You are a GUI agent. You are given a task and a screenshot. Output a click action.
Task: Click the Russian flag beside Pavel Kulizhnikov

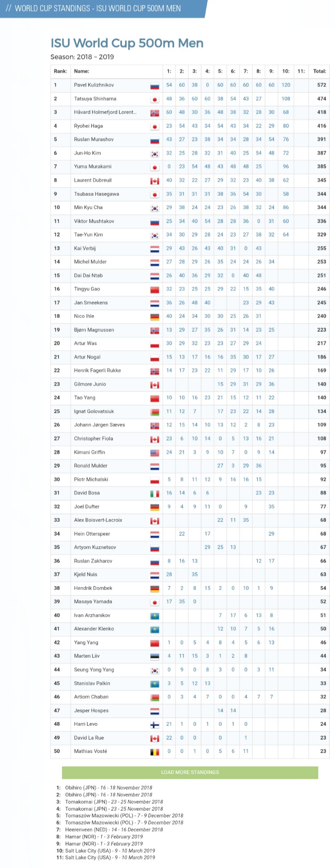(x=155, y=85)
